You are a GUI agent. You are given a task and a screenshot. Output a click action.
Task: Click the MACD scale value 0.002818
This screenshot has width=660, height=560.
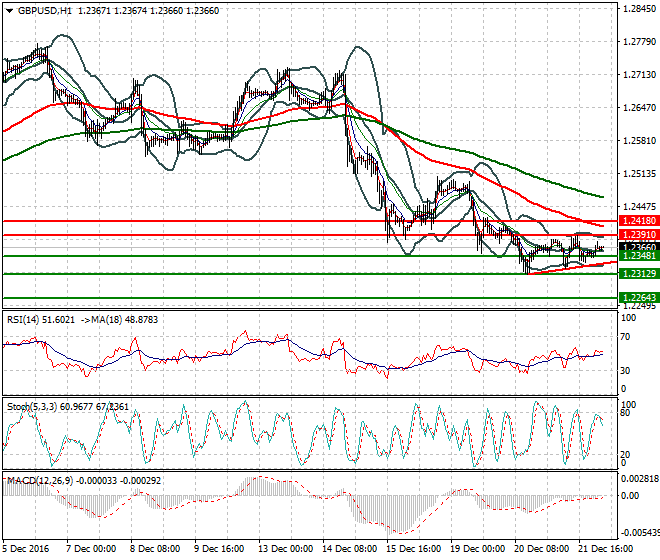point(640,479)
